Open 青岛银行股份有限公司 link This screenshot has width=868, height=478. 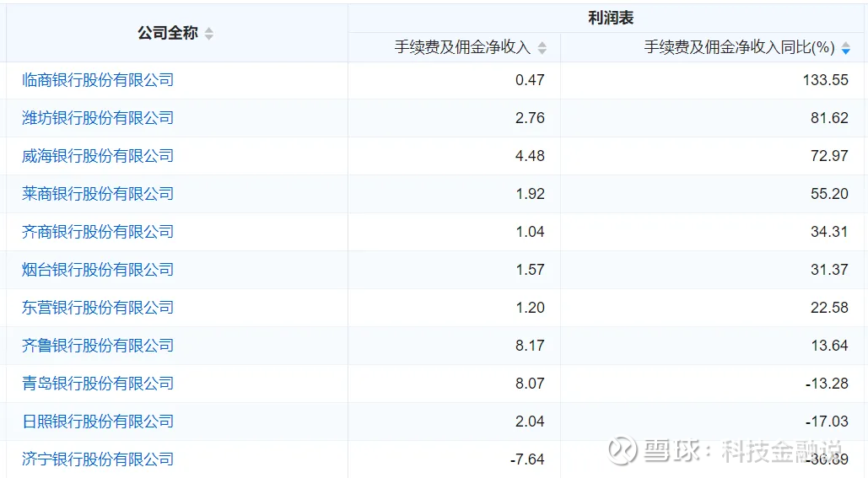[x=98, y=384]
